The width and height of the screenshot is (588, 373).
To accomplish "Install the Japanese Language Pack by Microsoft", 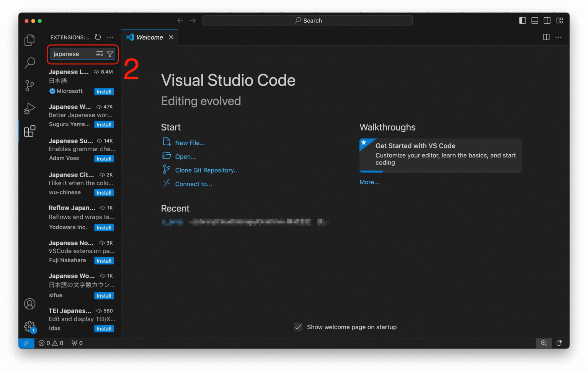I will (104, 92).
